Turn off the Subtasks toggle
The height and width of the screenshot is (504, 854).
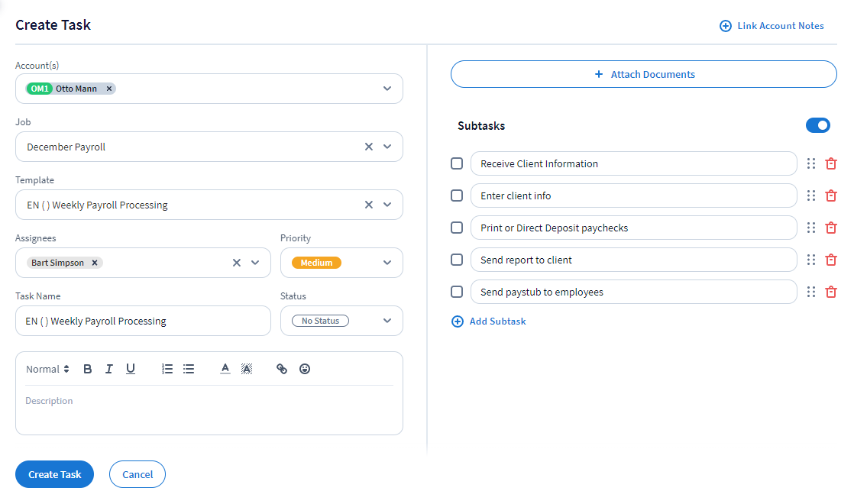[x=817, y=125]
